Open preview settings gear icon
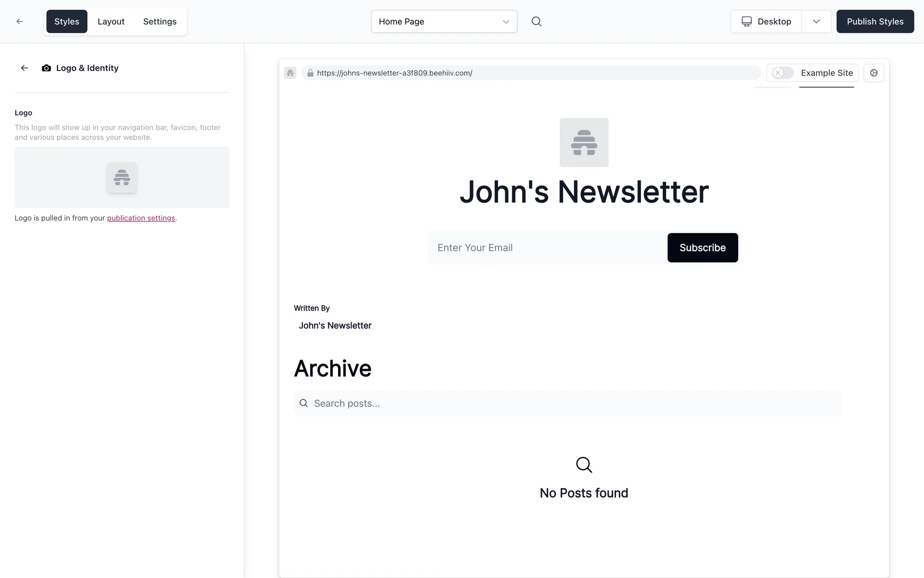The width and height of the screenshot is (924, 578). point(873,73)
